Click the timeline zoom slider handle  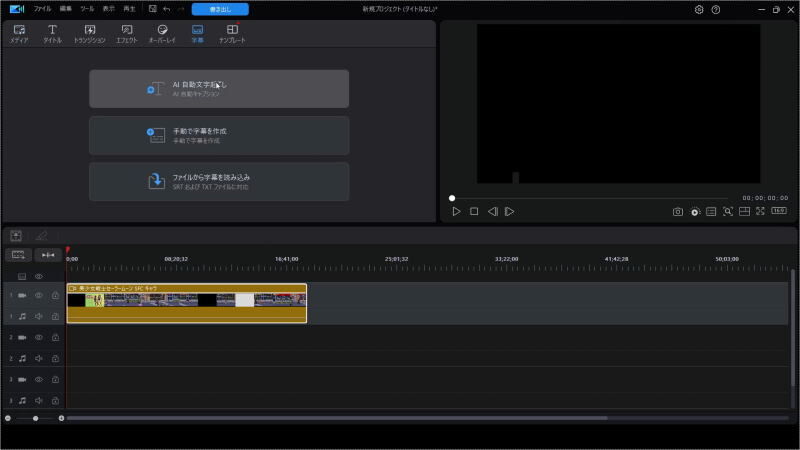35,418
